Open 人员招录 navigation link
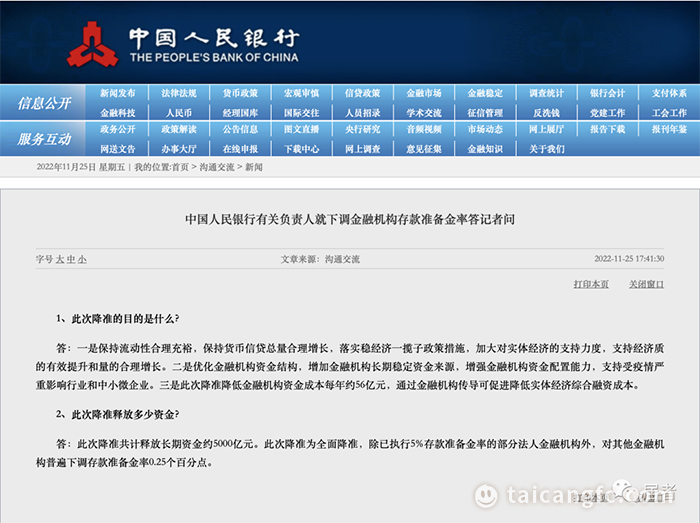Image resolution: width=700 pixels, height=523 pixels. [x=362, y=113]
